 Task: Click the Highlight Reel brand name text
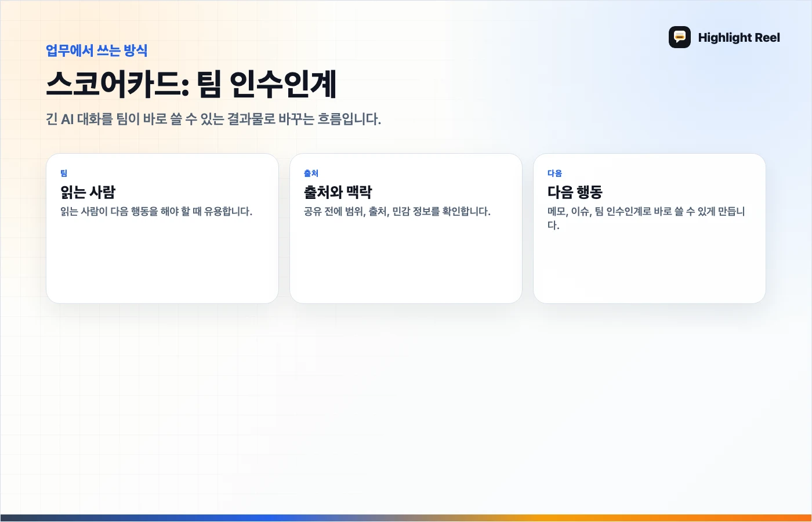click(739, 38)
